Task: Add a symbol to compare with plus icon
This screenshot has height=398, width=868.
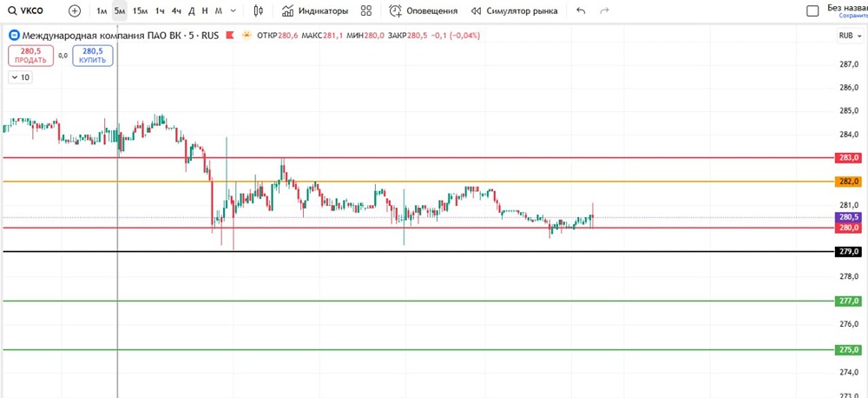Action: [x=75, y=10]
